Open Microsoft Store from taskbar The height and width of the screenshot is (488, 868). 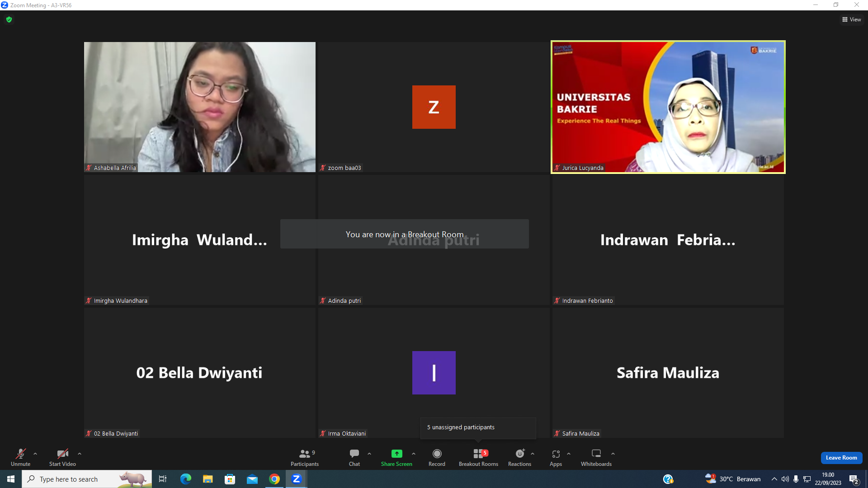pyautogui.click(x=230, y=479)
